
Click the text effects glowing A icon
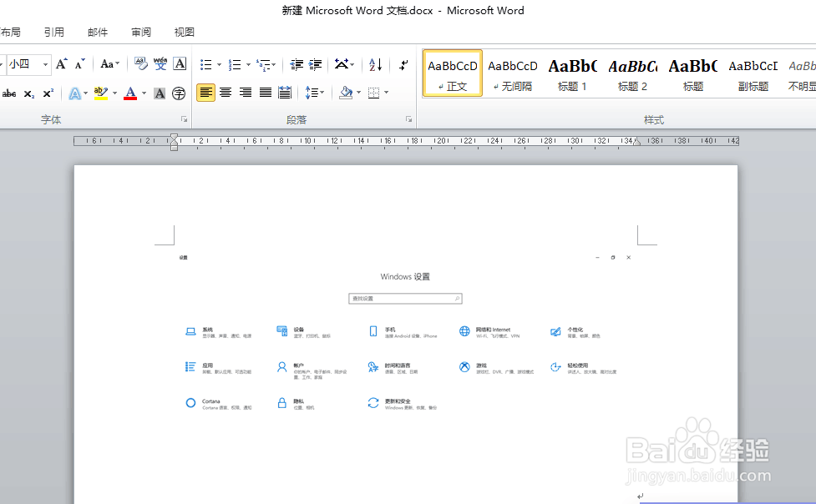(x=75, y=93)
